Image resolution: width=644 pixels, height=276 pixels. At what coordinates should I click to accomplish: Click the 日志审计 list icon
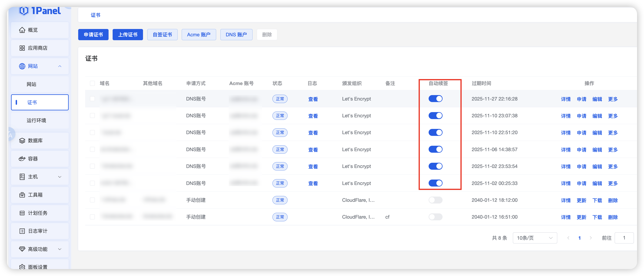22,231
